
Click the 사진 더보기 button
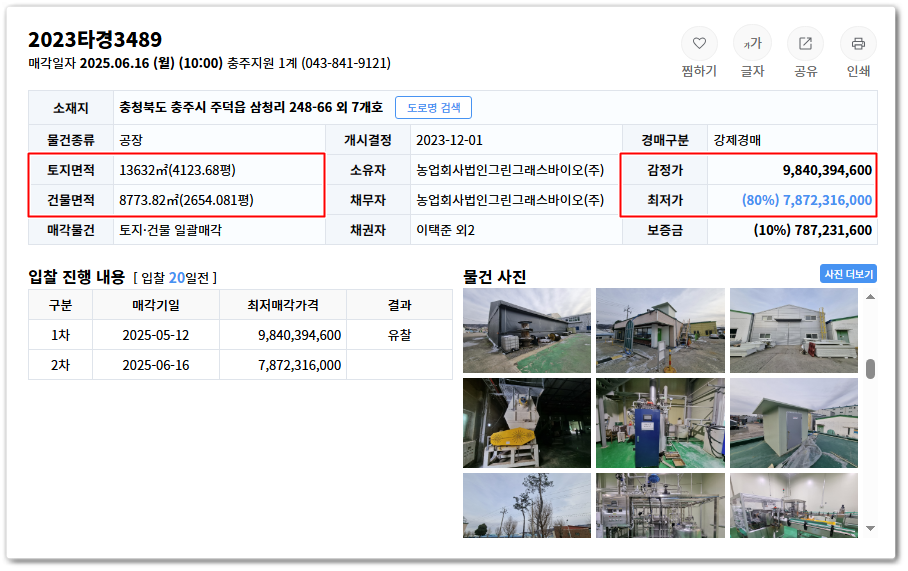(x=848, y=274)
